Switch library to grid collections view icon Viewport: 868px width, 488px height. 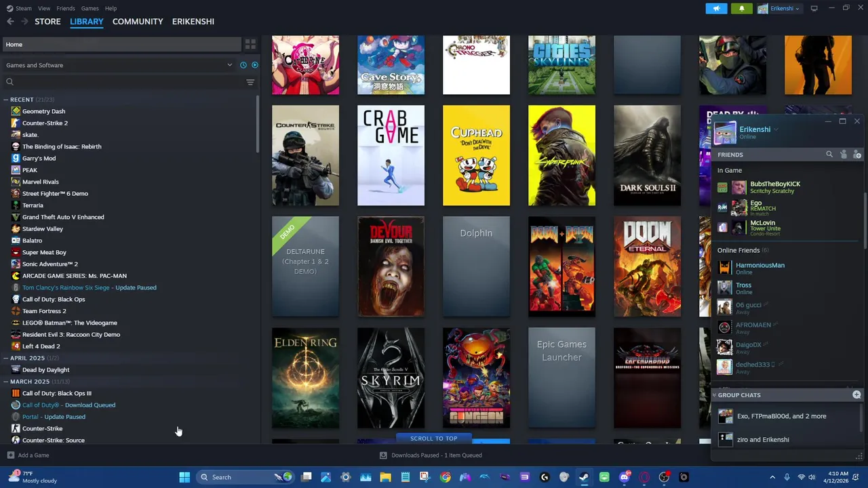[x=250, y=44]
